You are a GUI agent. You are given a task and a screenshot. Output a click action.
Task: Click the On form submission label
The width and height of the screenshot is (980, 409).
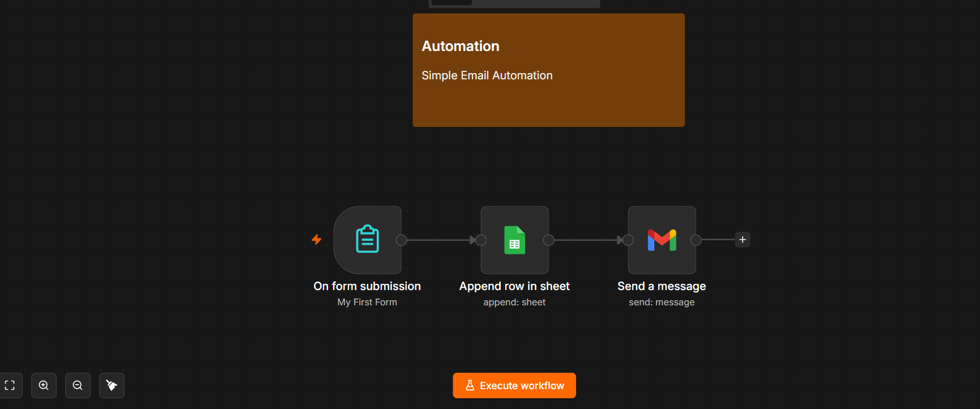pyautogui.click(x=367, y=286)
